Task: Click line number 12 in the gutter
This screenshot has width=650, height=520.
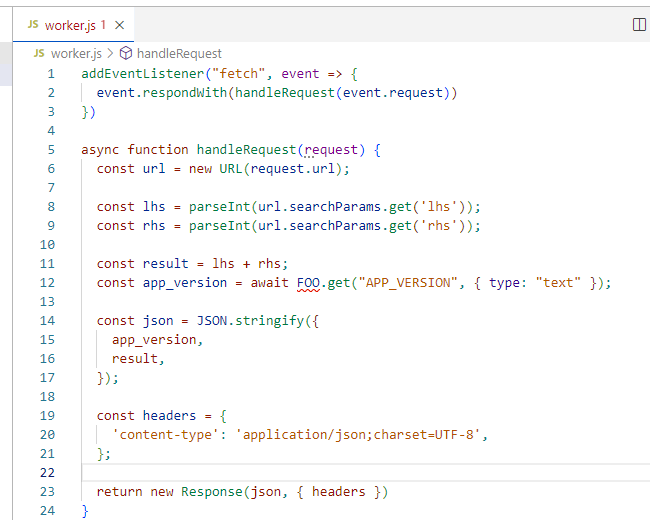Action: click(x=47, y=283)
